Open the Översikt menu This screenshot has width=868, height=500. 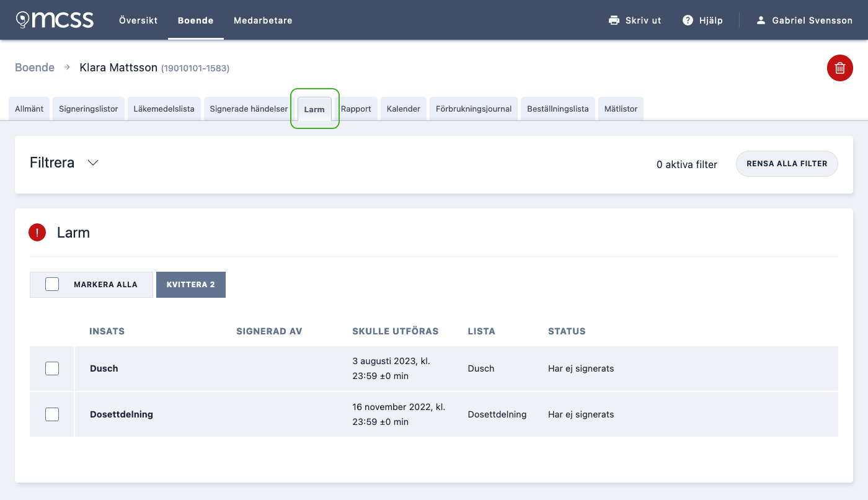coord(138,20)
